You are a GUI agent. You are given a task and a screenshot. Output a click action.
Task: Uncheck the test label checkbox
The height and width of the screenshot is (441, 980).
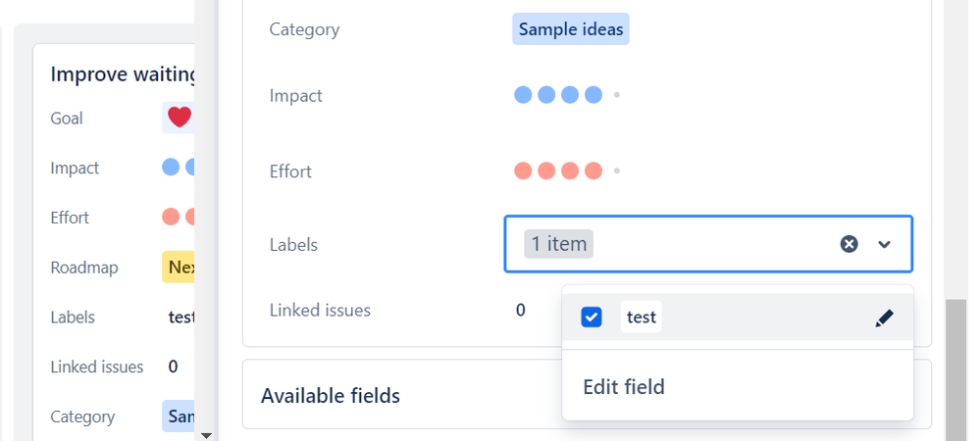pyautogui.click(x=592, y=318)
